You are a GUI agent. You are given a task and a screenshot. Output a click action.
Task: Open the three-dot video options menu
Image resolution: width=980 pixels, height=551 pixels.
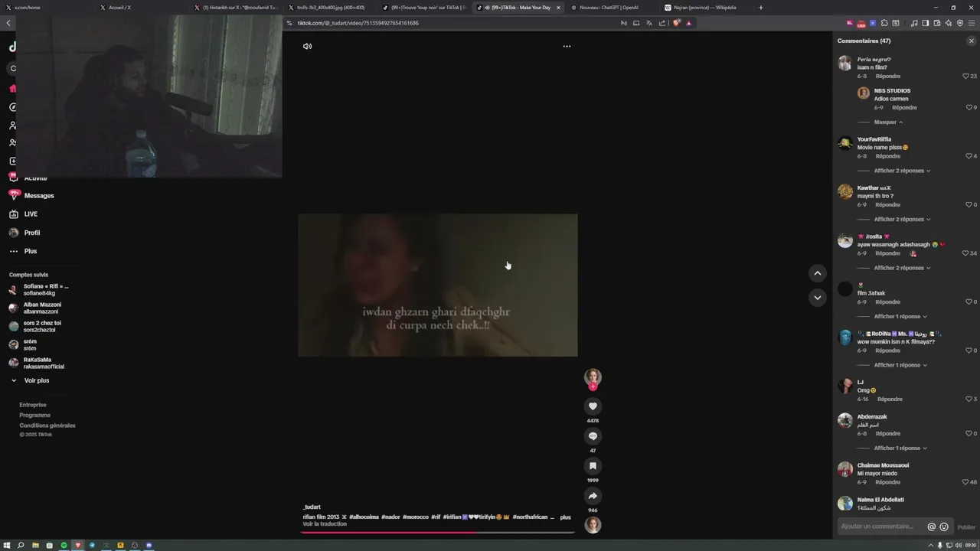tap(567, 46)
